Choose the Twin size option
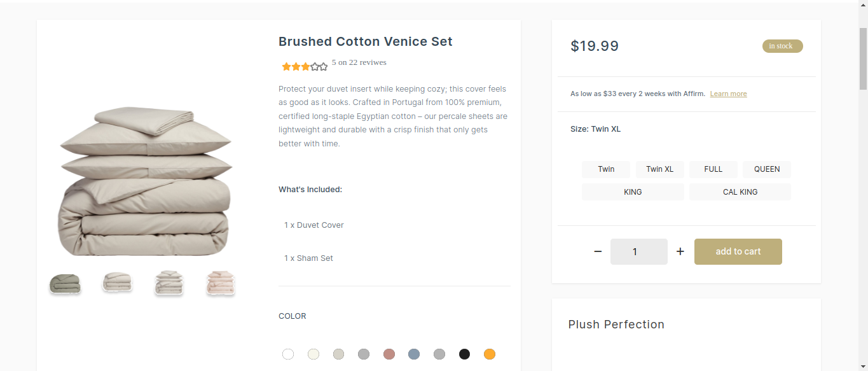868x371 pixels. point(606,169)
